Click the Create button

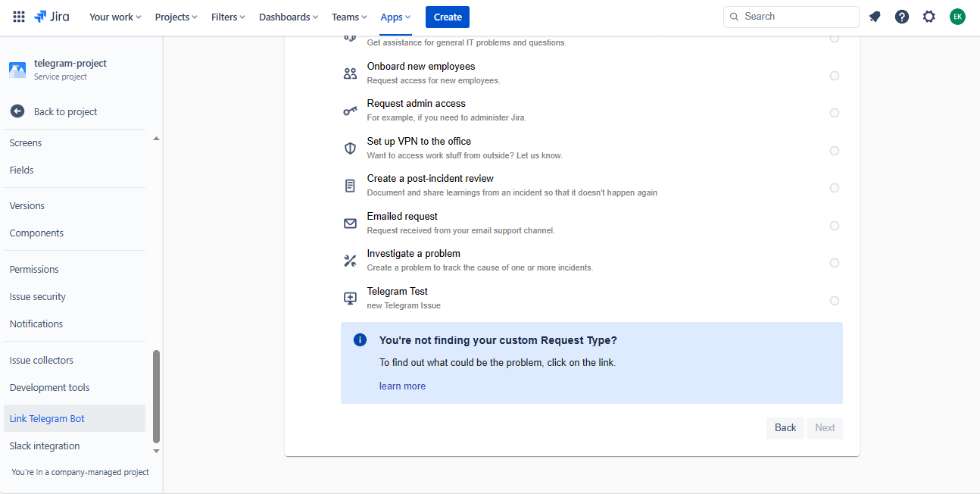[448, 17]
